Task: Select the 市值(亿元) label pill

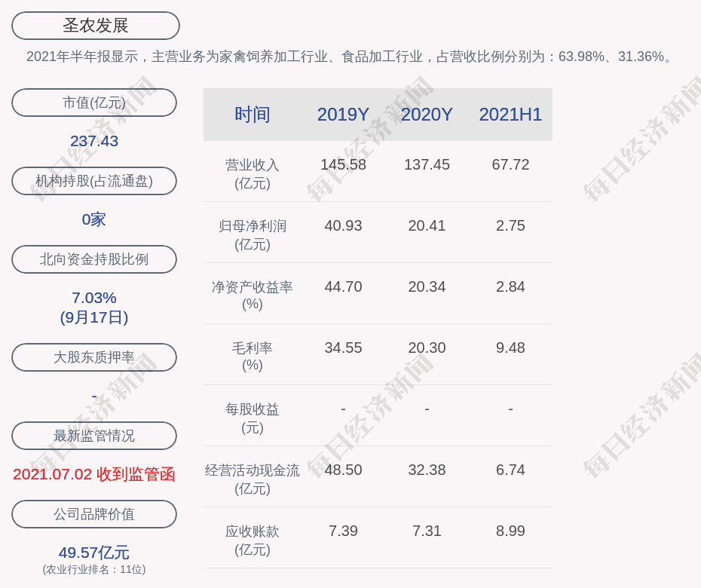Action: [x=94, y=103]
